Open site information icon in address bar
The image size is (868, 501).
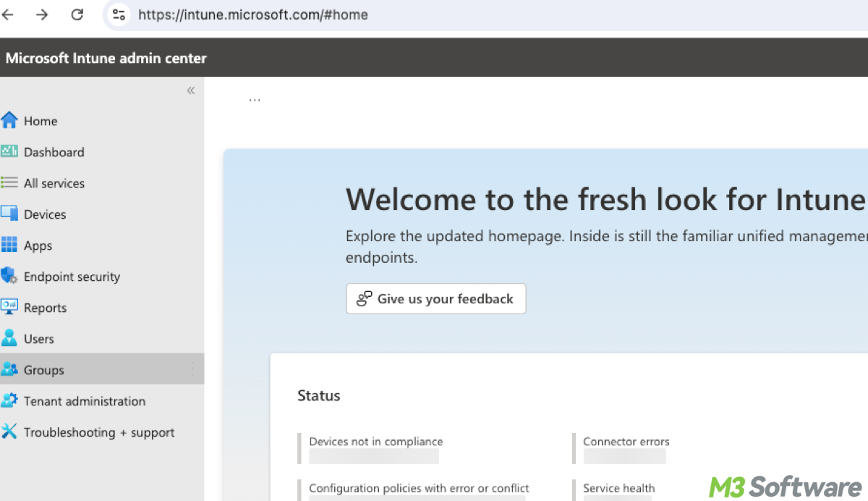click(119, 14)
